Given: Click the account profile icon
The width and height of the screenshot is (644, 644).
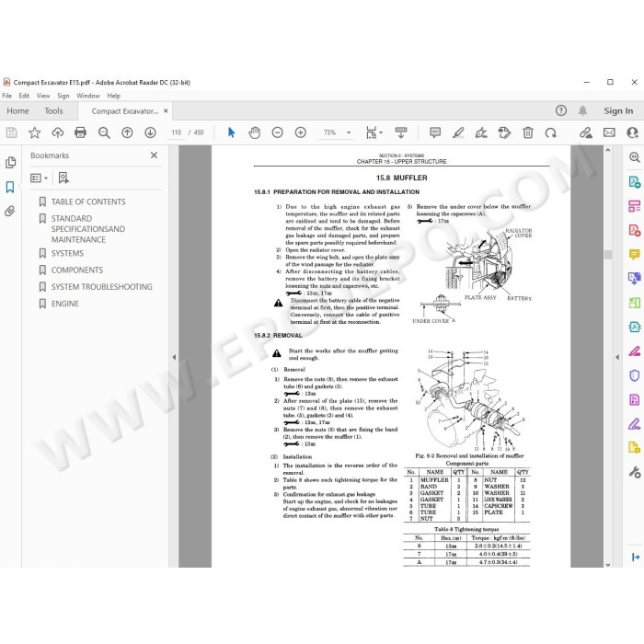Looking at the screenshot, I should 633,132.
